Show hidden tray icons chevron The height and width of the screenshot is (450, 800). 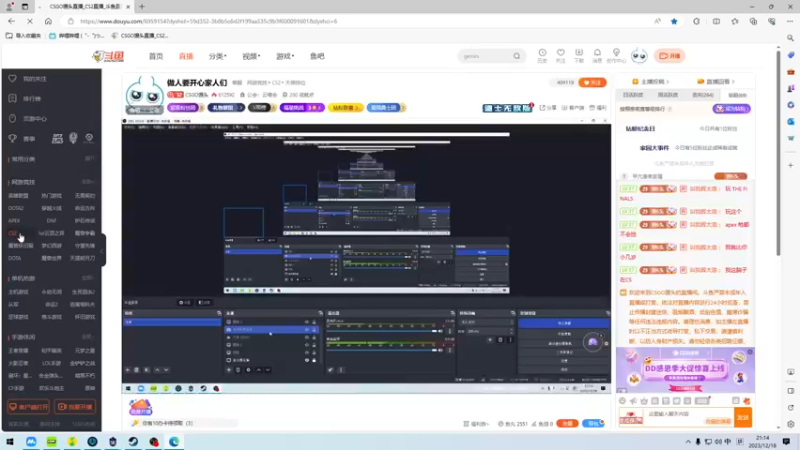click(688, 442)
